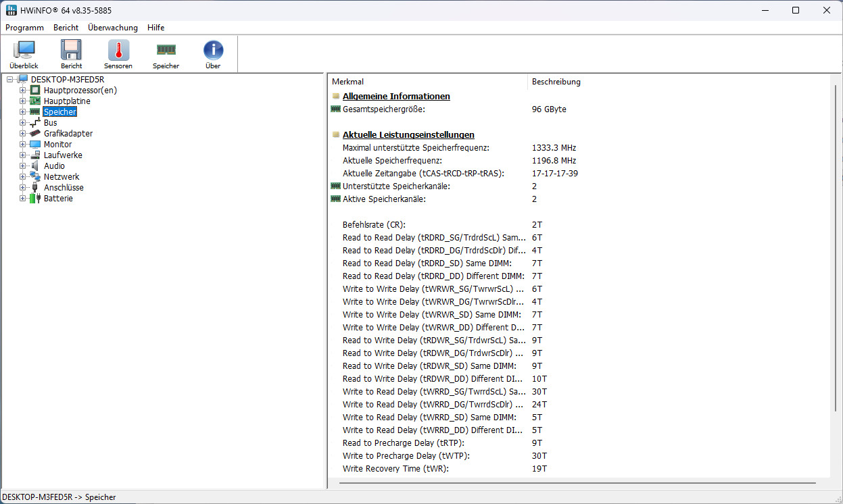Open the Überblick summary toolbar icon

tap(24, 54)
